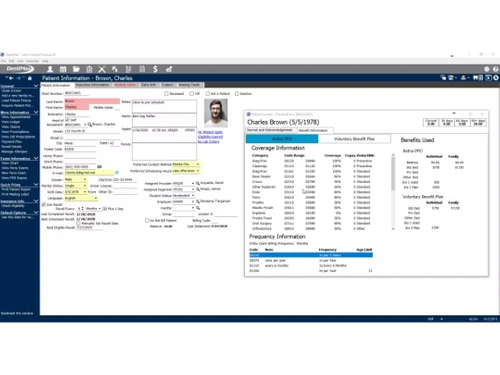Click the crossed dental tools toolbar icon
Screen dimensions: 500x375
click(x=102, y=69)
